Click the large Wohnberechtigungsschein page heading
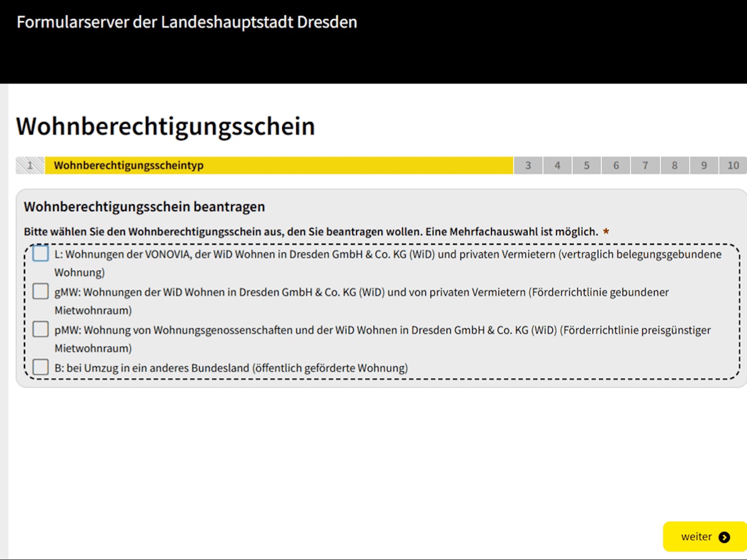Viewport: 747px width, 560px height. (x=165, y=126)
